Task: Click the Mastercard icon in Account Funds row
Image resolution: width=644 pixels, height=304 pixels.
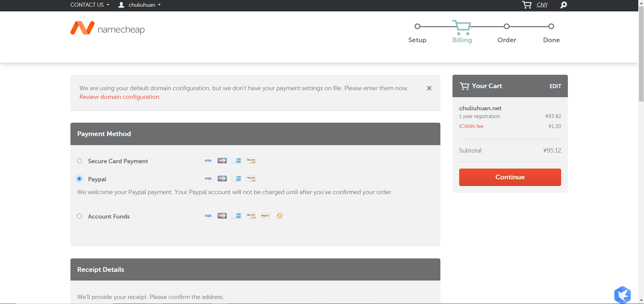Action: (222, 216)
